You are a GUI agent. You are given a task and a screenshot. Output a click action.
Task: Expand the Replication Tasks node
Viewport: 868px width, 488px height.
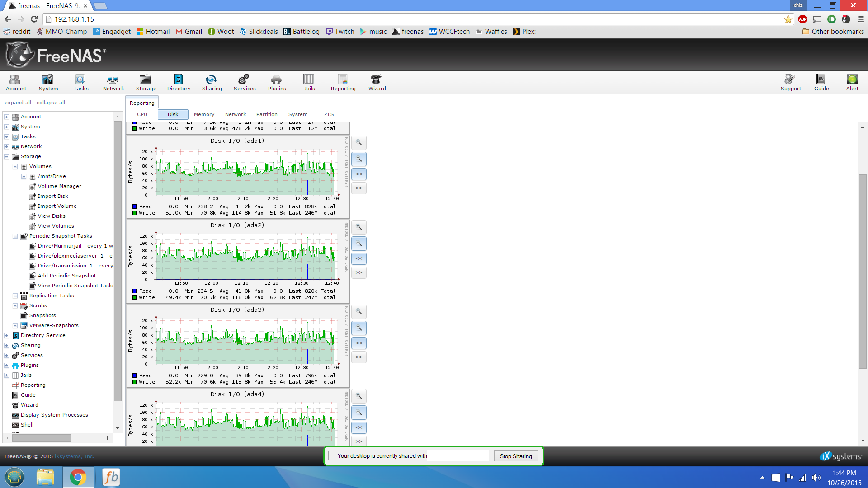pos(15,296)
